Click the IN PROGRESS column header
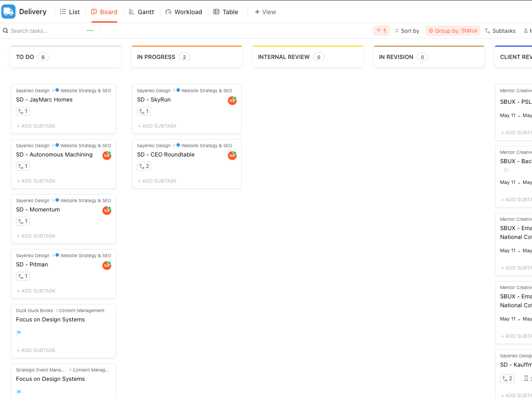 click(187, 57)
